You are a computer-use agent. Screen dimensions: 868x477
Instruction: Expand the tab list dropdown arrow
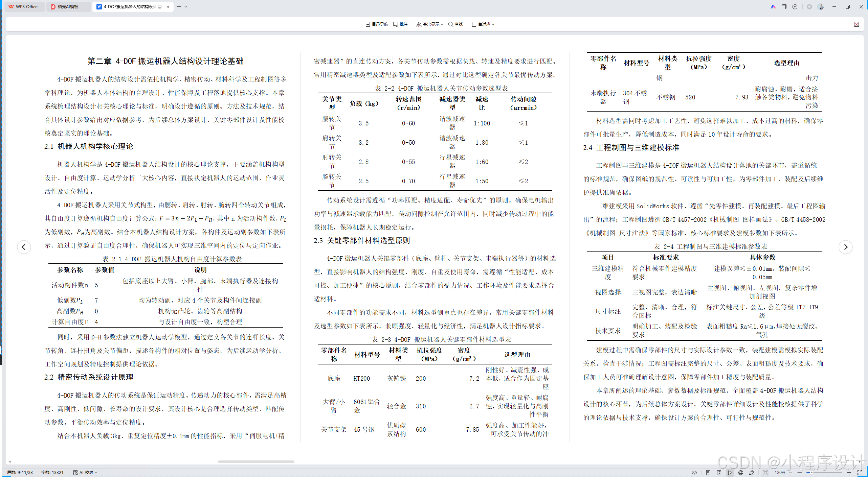186,6
